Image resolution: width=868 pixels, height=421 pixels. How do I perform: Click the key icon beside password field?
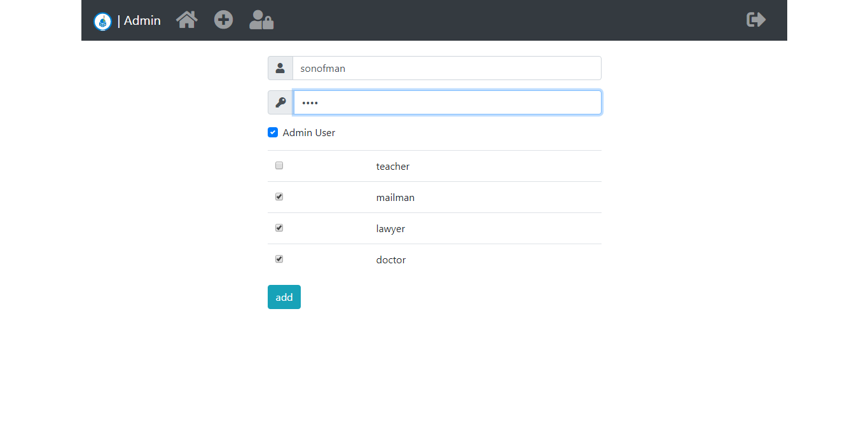(x=280, y=102)
